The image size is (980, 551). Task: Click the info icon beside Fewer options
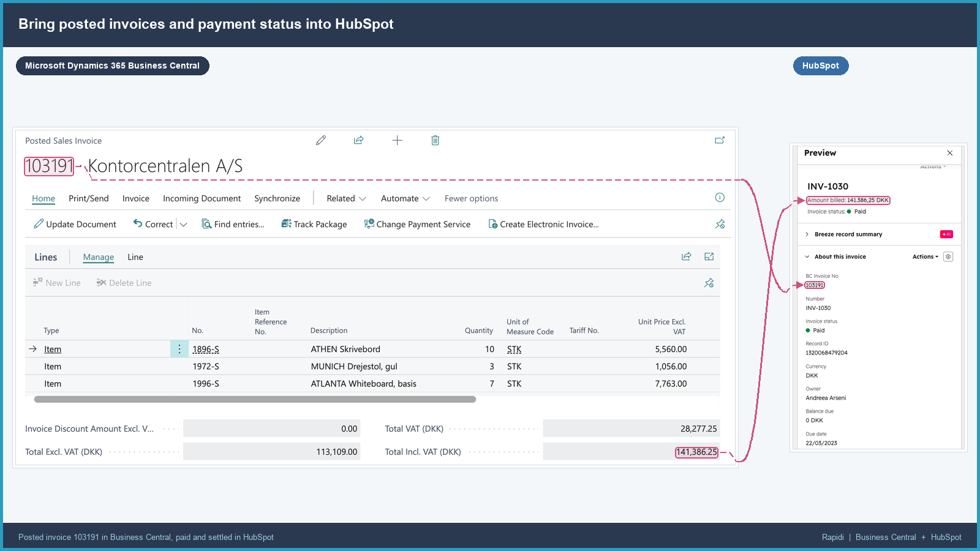click(720, 197)
